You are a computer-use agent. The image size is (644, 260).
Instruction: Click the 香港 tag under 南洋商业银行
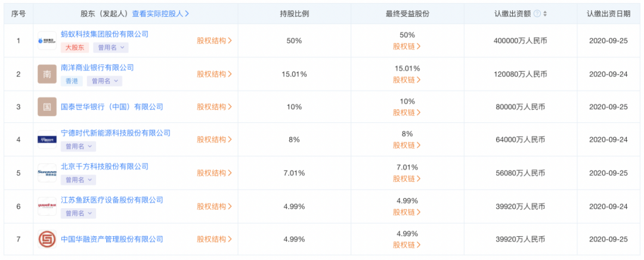point(72,81)
